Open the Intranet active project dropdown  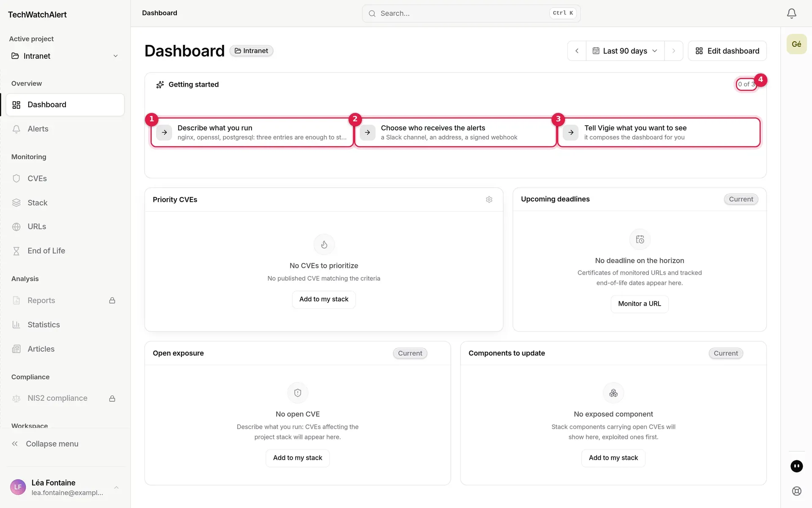(65, 56)
